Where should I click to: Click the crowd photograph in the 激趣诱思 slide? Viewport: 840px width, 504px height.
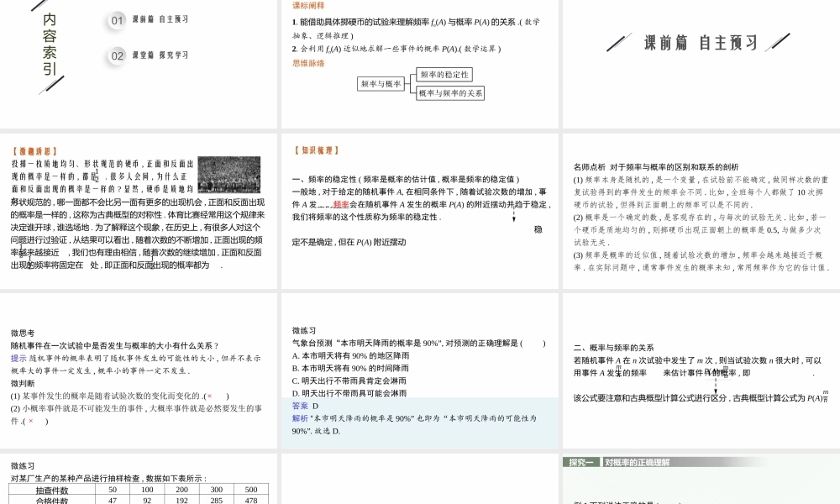click(228, 175)
